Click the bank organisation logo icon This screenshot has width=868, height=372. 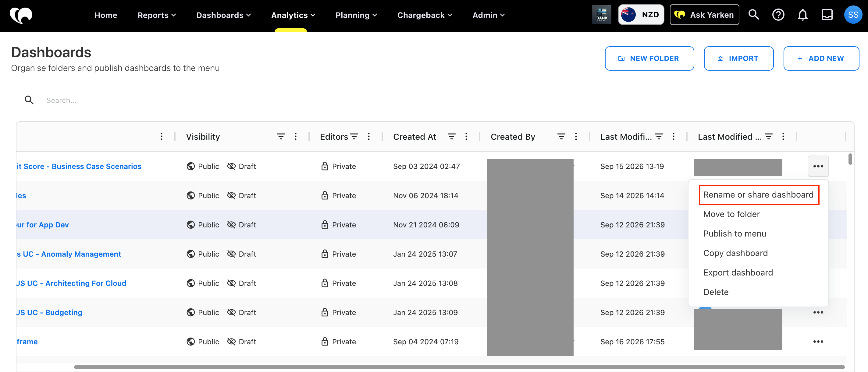[601, 15]
